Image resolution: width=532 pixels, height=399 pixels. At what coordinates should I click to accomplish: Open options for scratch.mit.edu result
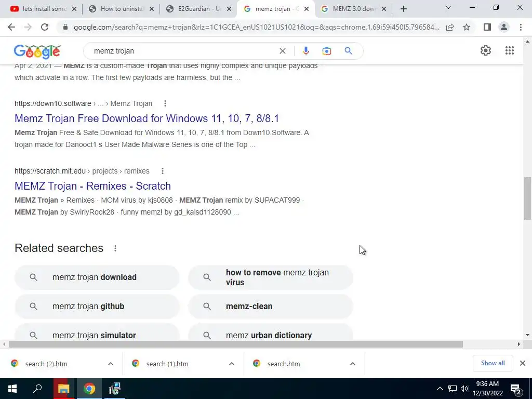163,171
